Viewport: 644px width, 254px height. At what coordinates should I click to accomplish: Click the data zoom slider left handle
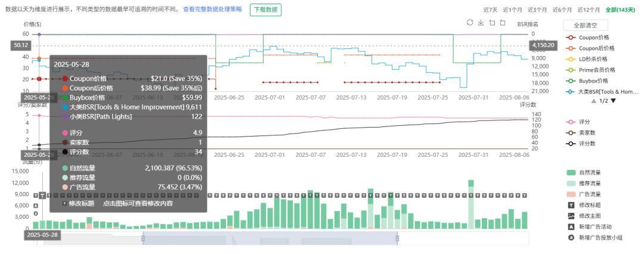click(x=143, y=238)
